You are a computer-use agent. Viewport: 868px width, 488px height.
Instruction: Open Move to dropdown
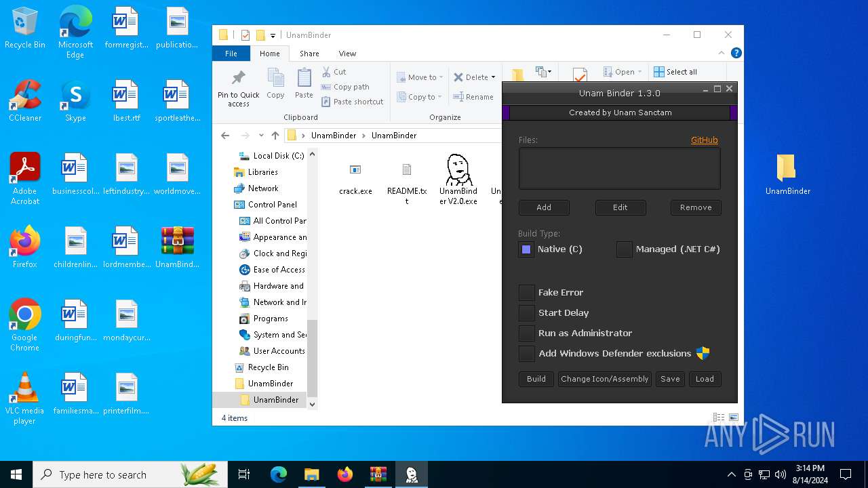tap(420, 77)
